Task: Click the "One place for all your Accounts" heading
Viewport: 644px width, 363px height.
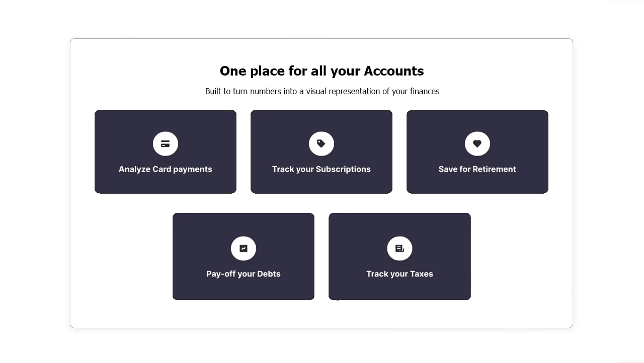Action: (321, 71)
